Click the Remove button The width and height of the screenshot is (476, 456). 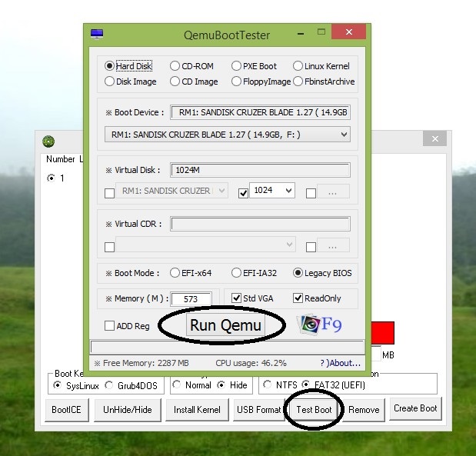[364, 410]
